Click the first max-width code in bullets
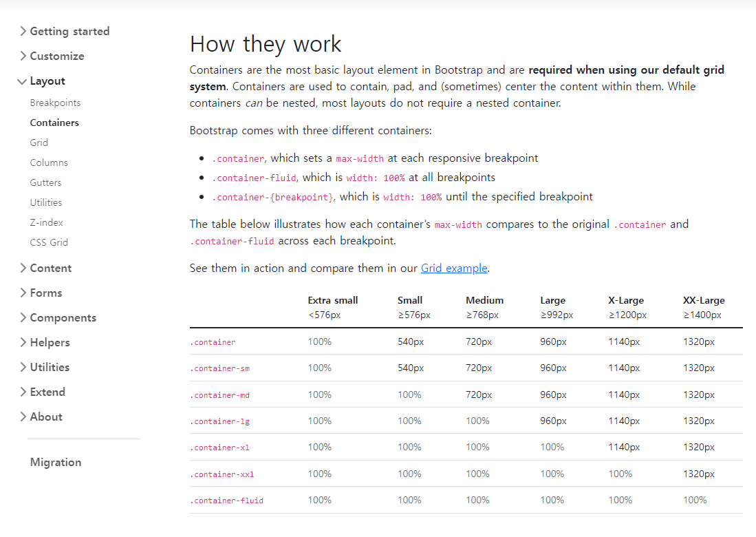 [360, 159]
